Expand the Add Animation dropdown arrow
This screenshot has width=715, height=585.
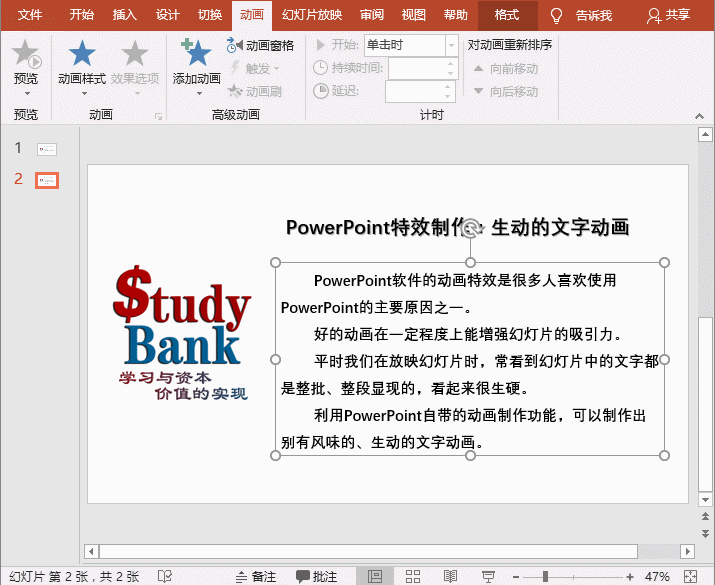click(x=199, y=93)
